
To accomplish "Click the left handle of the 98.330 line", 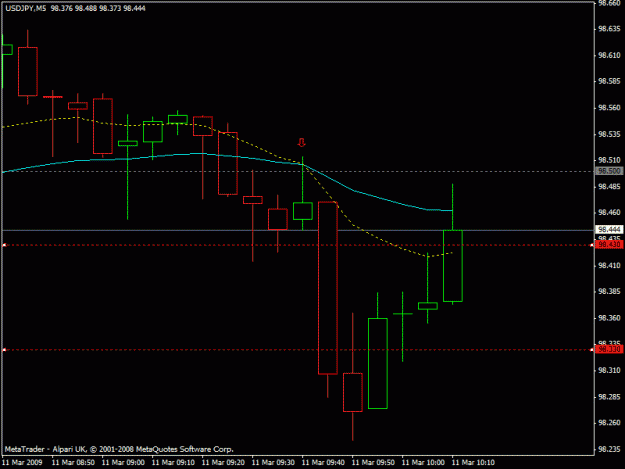I will tap(4, 350).
